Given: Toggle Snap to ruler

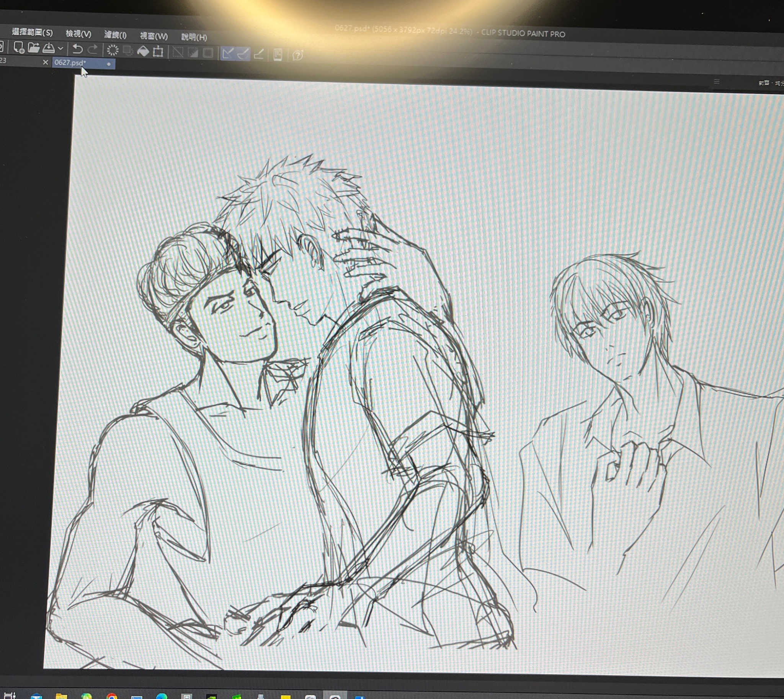Looking at the screenshot, I should click(228, 53).
